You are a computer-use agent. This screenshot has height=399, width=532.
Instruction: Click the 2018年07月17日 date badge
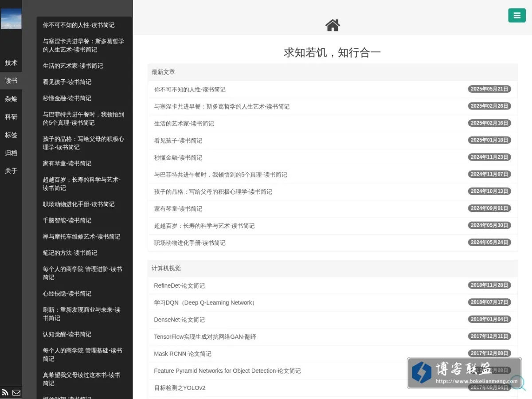point(489,302)
